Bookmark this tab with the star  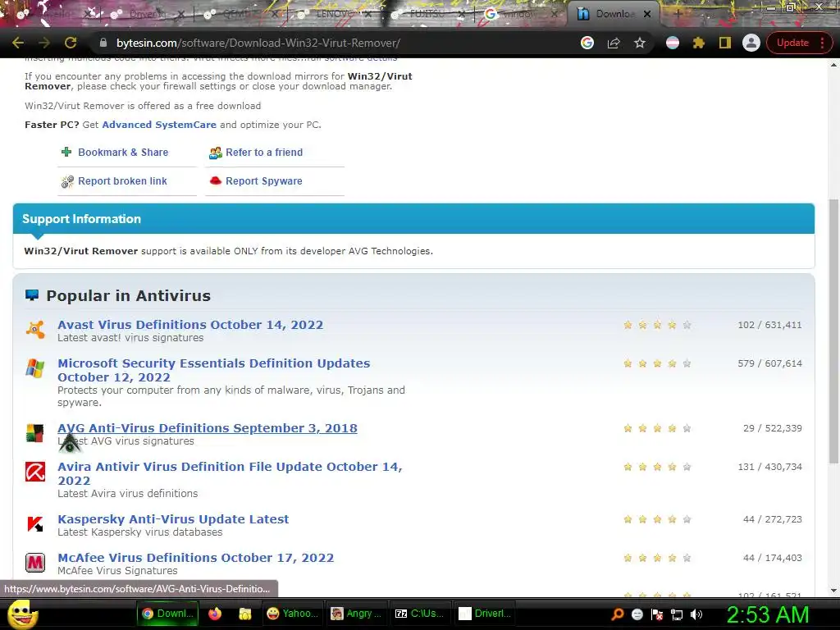pos(640,43)
